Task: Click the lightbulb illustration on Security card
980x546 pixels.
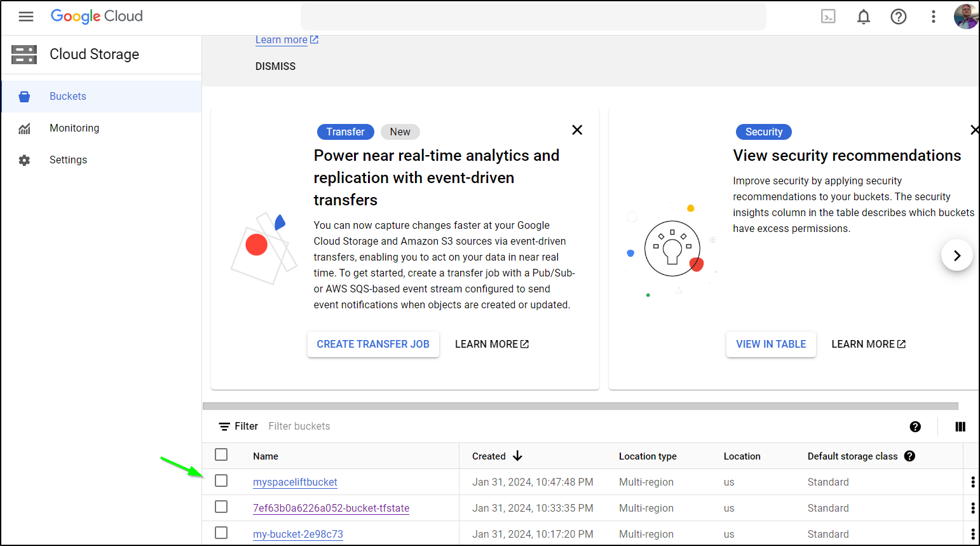Action: point(672,249)
